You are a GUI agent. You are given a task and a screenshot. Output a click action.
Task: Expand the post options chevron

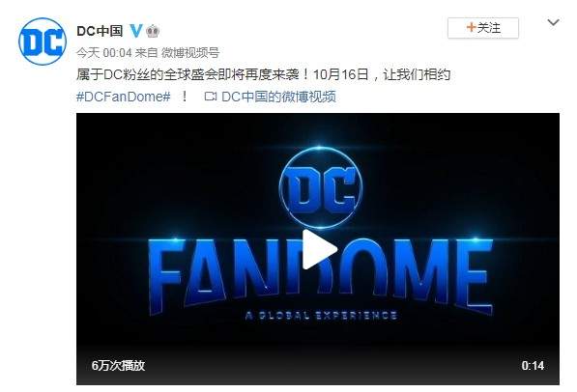click(553, 23)
